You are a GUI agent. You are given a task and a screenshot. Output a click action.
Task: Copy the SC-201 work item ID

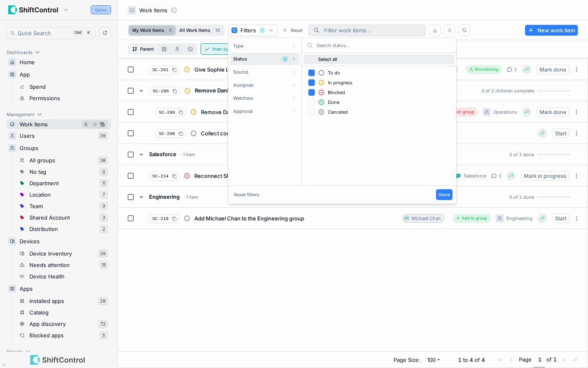pos(174,70)
